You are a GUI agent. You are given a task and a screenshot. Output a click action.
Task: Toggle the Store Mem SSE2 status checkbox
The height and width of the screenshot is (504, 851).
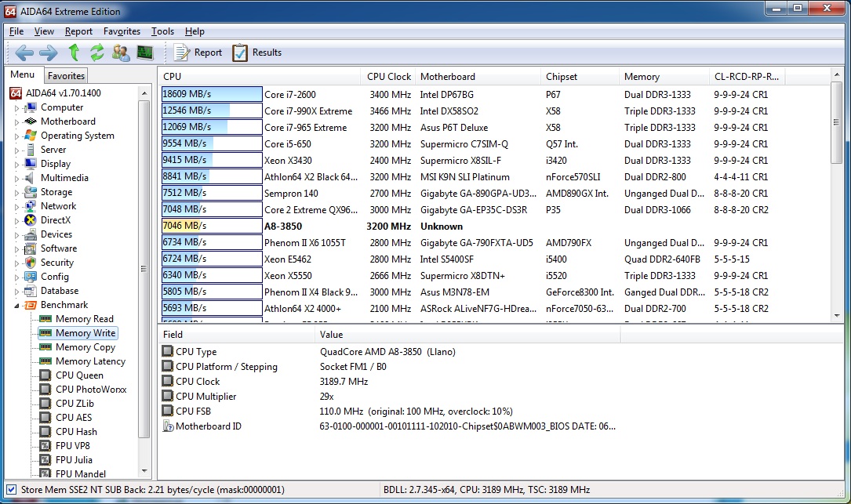point(11,490)
